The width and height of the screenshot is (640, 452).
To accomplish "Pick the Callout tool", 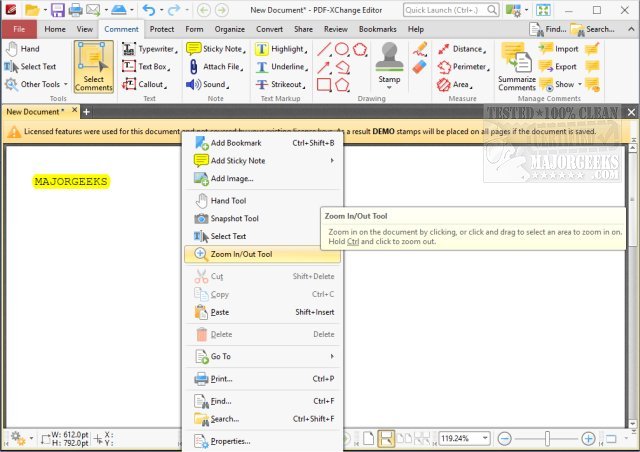I will (x=144, y=85).
